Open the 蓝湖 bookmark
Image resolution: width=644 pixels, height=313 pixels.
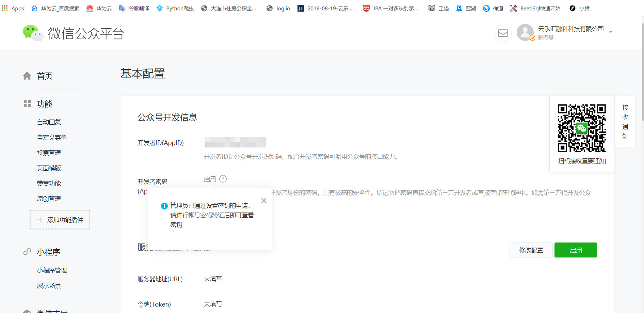tap(466, 8)
